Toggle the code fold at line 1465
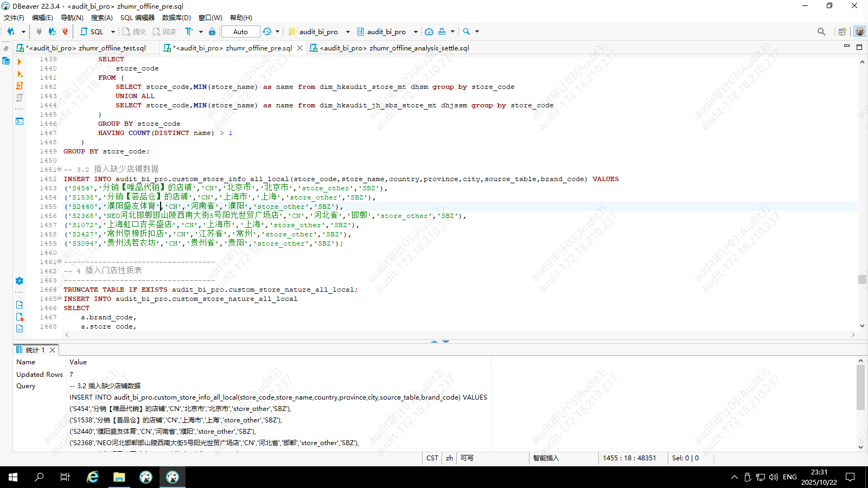 click(x=60, y=299)
